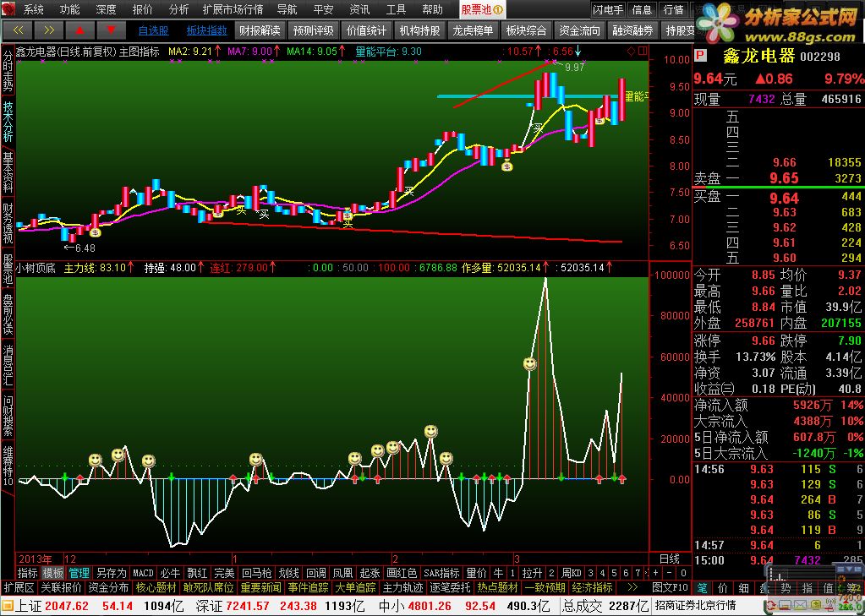Click the double right arrow forward button

coord(48,30)
